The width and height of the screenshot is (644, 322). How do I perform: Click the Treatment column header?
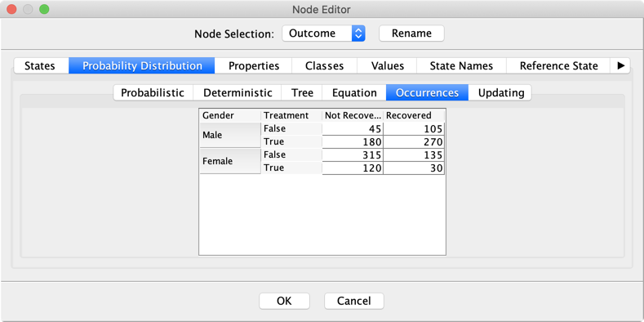point(291,115)
